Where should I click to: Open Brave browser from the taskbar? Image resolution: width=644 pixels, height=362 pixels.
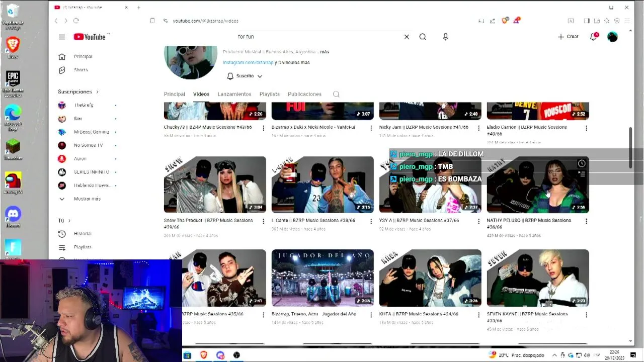coord(204,355)
